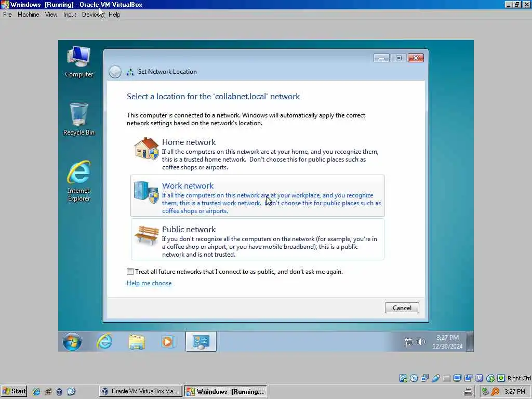Viewport: 532px width, 399px height.
Task: Open the Machine menu
Action: pos(28,14)
